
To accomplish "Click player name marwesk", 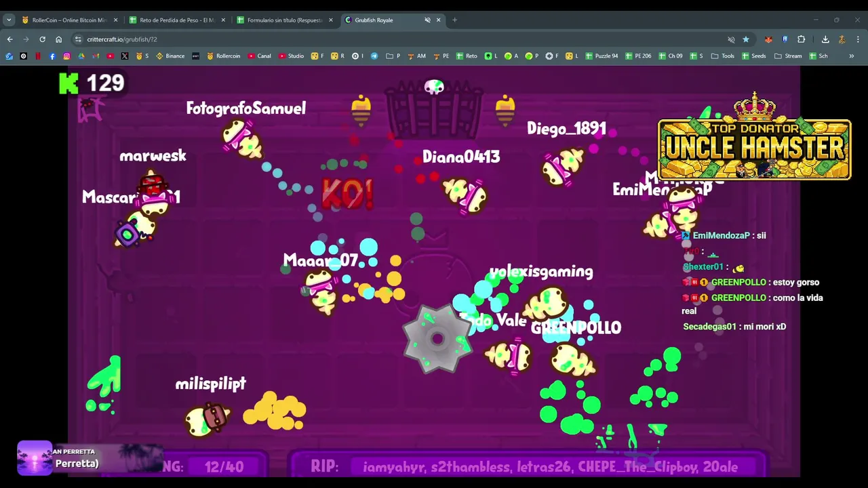I will coord(153,157).
